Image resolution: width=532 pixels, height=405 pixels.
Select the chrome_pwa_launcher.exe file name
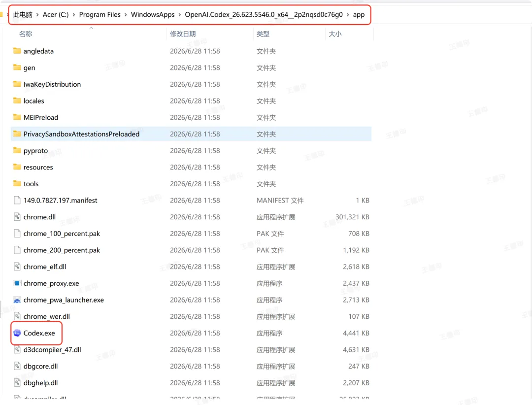point(64,300)
